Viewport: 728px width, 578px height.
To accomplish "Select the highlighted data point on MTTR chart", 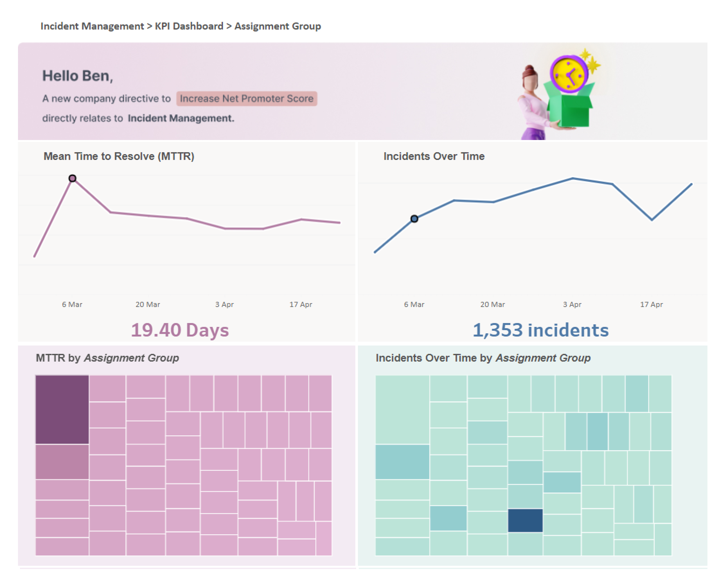I will tap(73, 178).
